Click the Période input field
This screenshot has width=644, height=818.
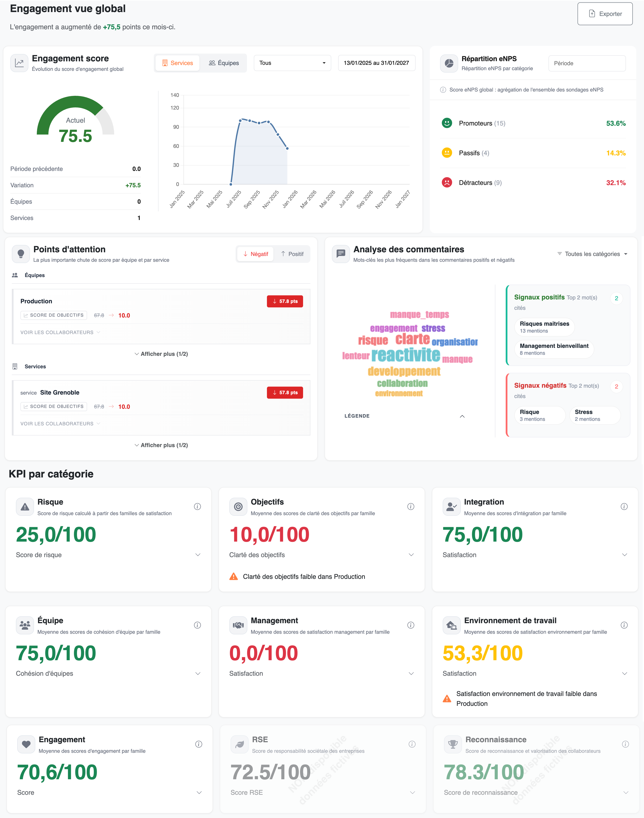[587, 63]
